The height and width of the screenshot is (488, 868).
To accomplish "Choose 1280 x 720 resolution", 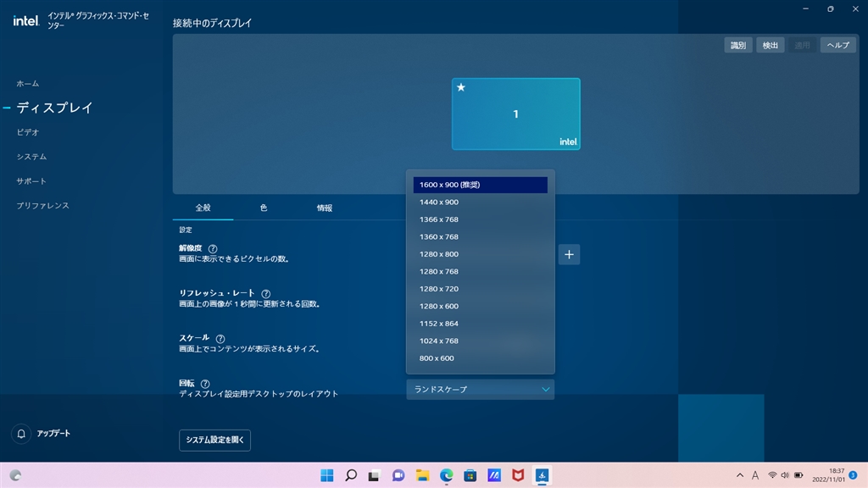I will (x=481, y=289).
